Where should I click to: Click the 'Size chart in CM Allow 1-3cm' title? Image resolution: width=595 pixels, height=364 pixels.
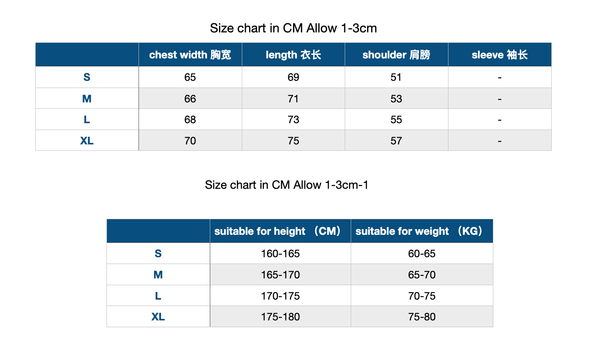(x=293, y=28)
